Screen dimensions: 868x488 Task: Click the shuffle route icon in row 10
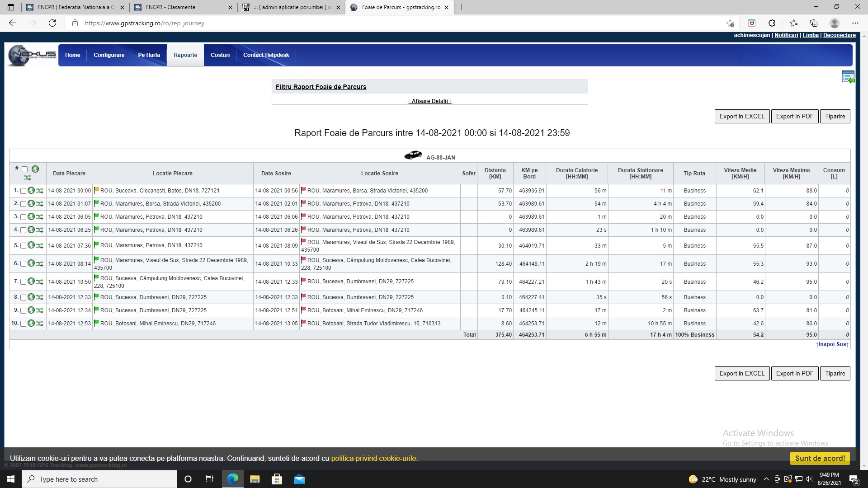point(40,324)
